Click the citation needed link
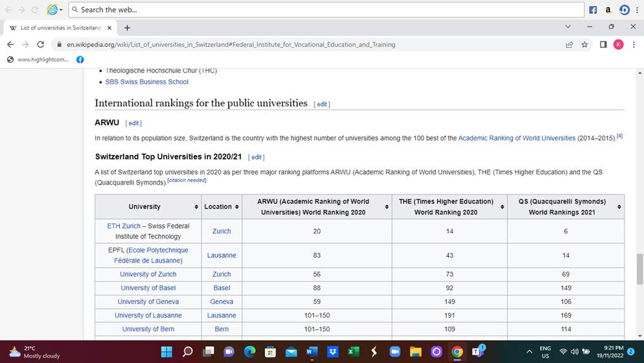644x363 pixels. pos(187,180)
